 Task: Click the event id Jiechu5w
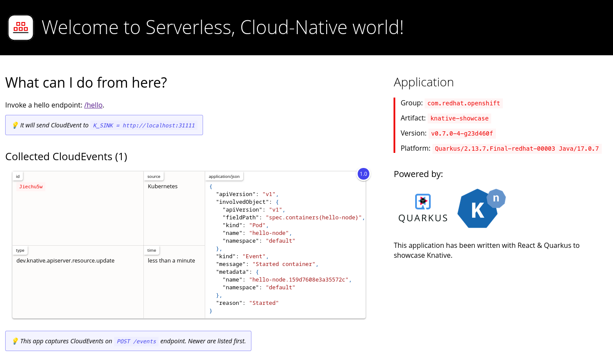click(x=31, y=187)
